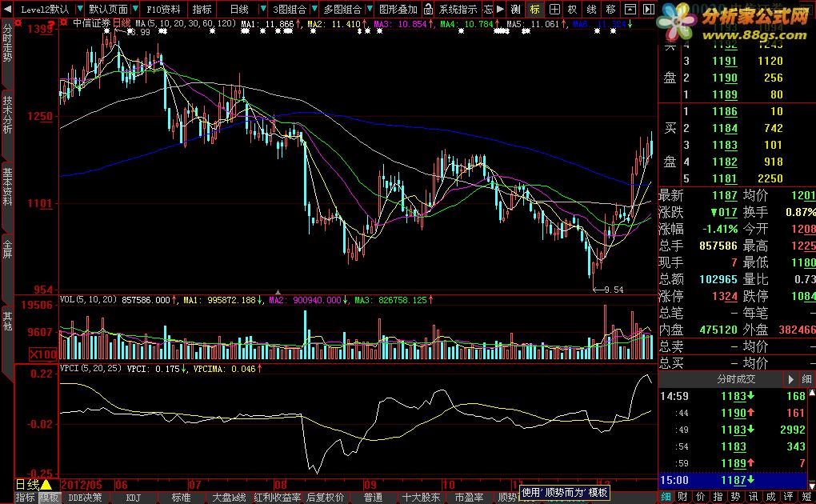Select the 后复权价 bottom template tab
The width and height of the screenshot is (816, 504).
(326, 498)
